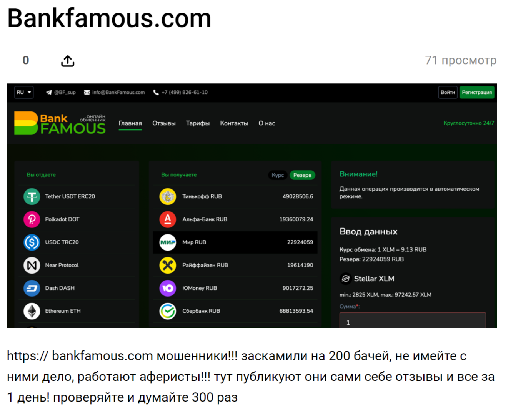This screenshot has height=420, width=508.
Task: Click the ЮMoney reserve value 9017272.25
Action: coord(298,288)
